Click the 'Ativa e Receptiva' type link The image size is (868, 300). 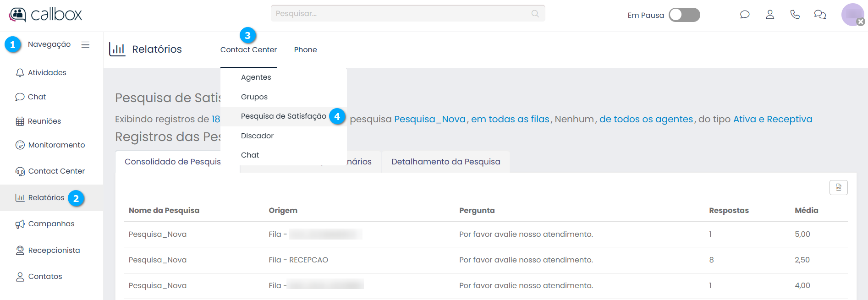coord(773,119)
